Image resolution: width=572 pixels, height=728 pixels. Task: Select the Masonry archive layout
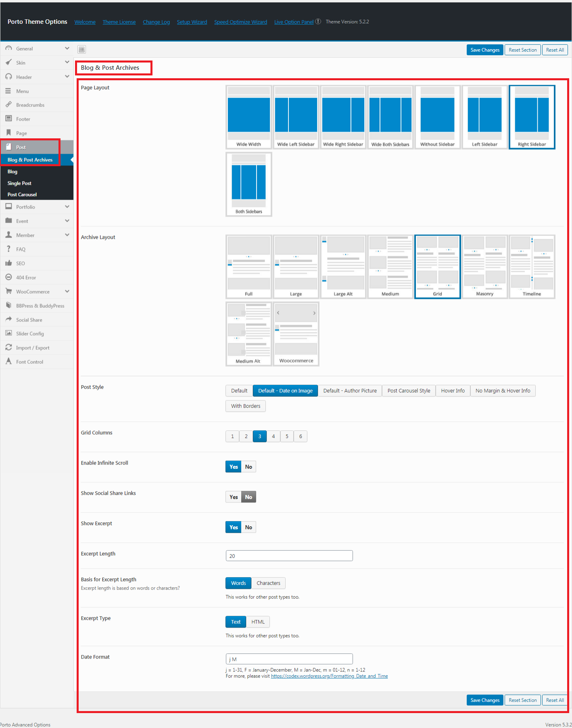coord(484,267)
